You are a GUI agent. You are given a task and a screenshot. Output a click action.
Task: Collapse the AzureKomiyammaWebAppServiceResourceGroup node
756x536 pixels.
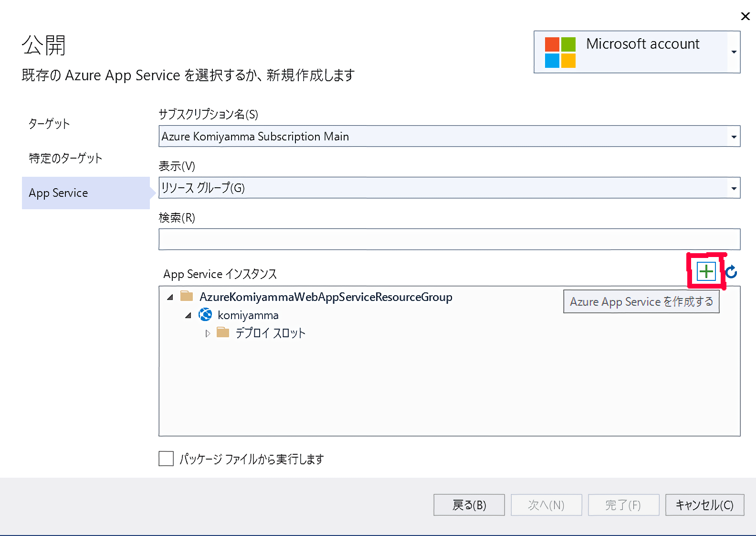[170, 297]
